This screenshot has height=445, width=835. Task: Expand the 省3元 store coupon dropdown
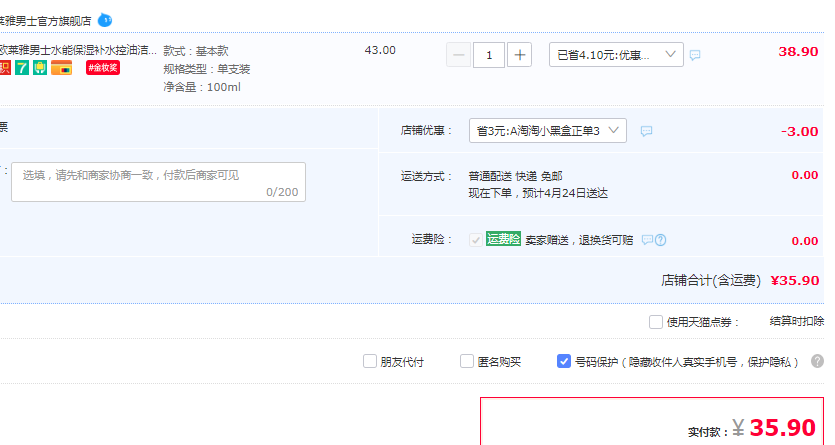547,130
